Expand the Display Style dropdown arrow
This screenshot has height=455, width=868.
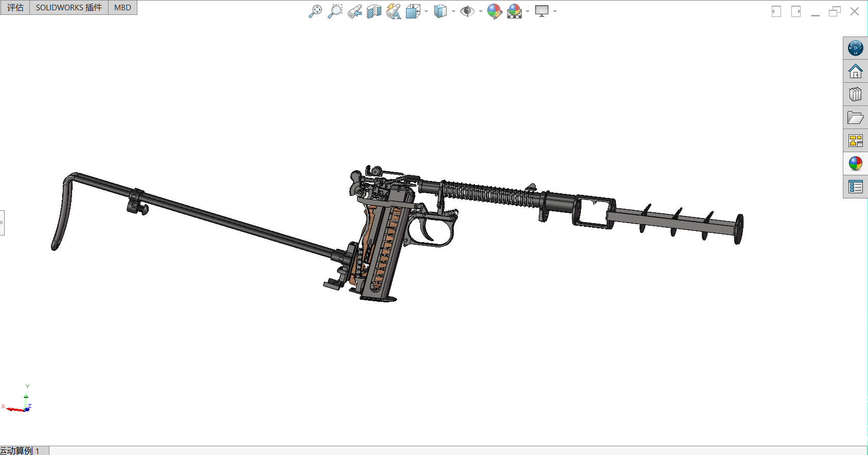(453, 11)
